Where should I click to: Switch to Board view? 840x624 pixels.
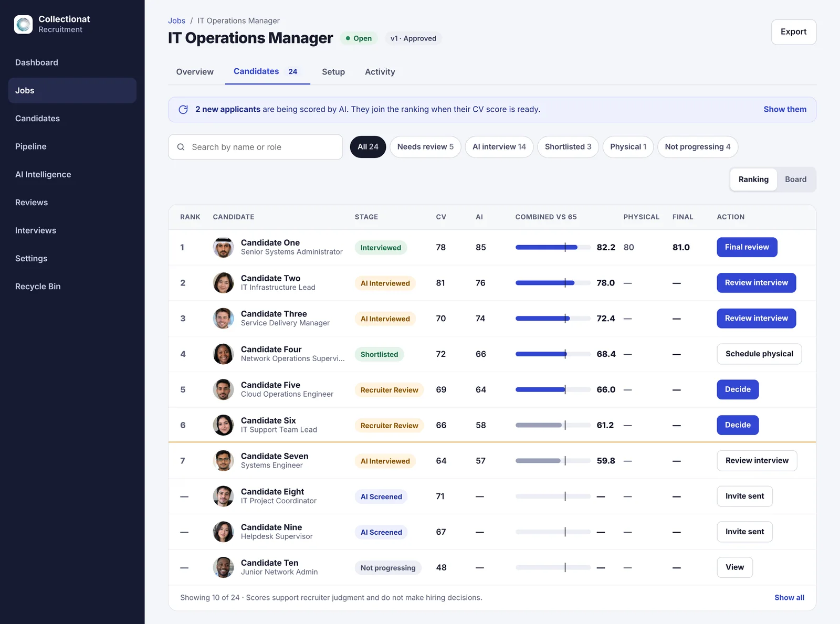[795, 179]
